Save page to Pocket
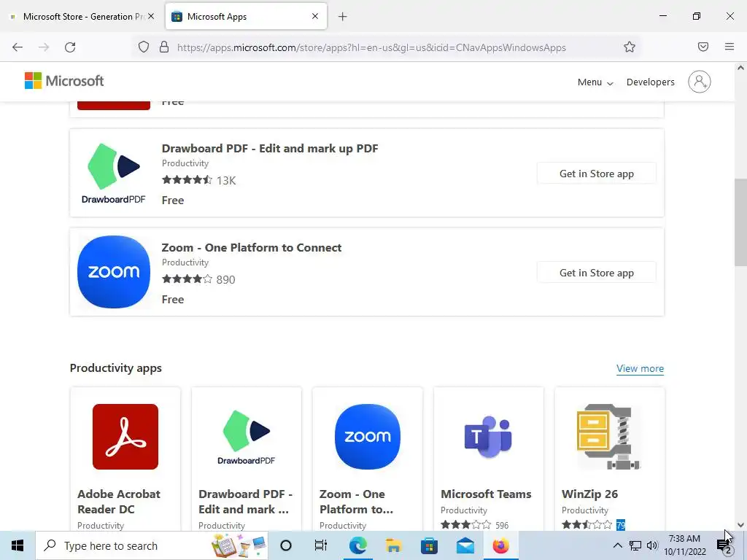Image resolution: width=747 pixels, height=560 pixels. (x=703, y=47)
